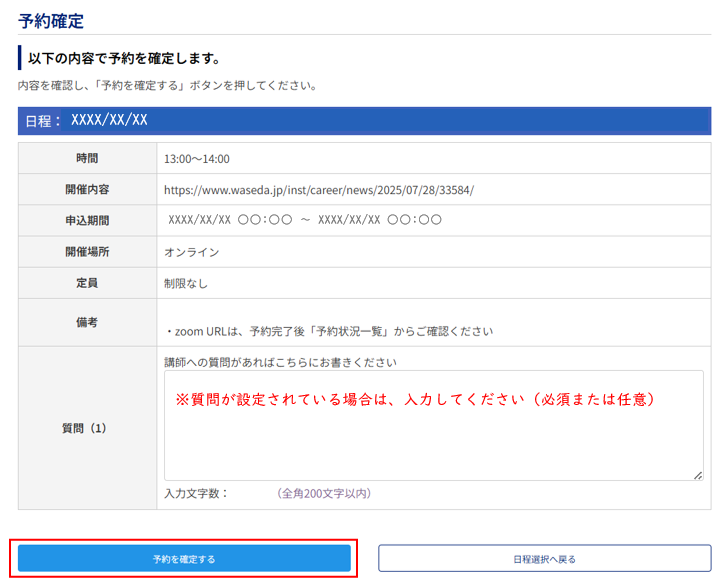Click the 制限なし capacity value
Image resolution: width=724 pixels, height=586 pixels.
pos(186,283)
